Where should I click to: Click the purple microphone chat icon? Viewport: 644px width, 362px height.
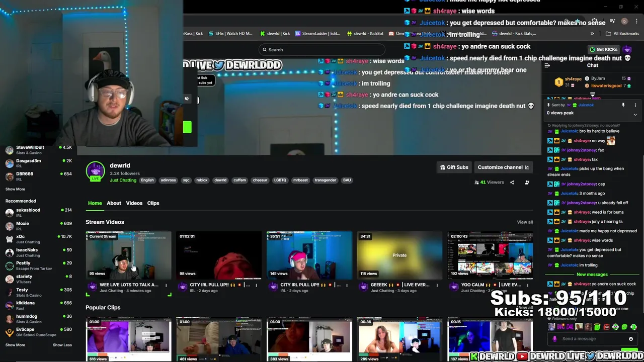[x=554, y=339]
